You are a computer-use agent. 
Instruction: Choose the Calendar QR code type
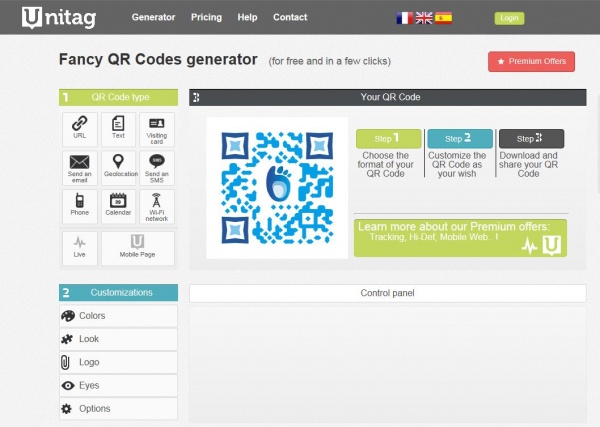pyautogui.click(x=118, y=207)
